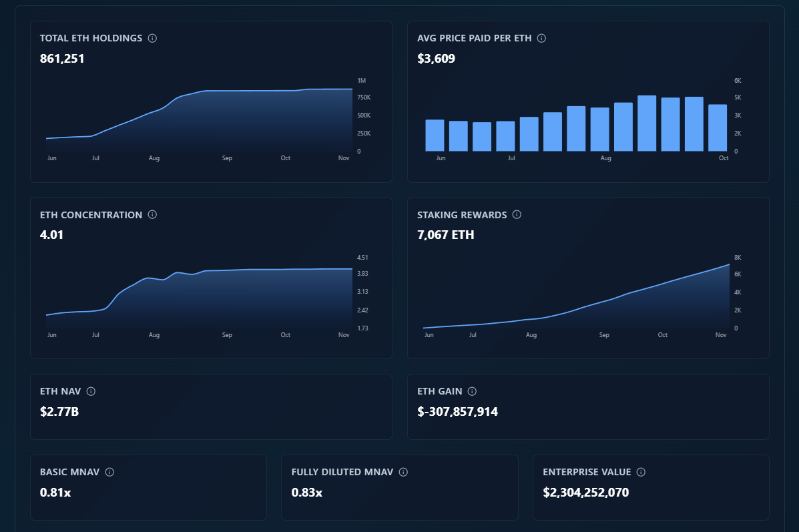The height and width of the screenshot is (532, 799).
Task: Click the info icon beside TOTAL ETH HOLDINGS
Action: point(152,38)
